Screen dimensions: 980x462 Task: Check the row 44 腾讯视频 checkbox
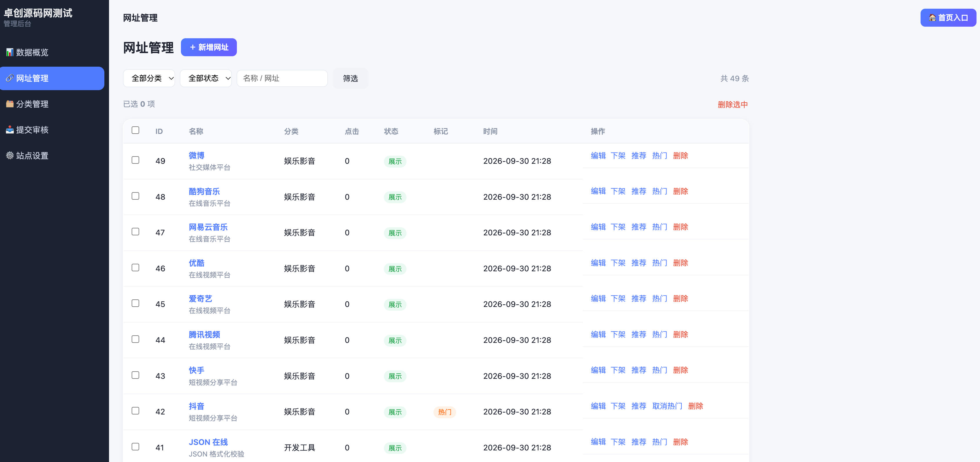coord(135,339)
